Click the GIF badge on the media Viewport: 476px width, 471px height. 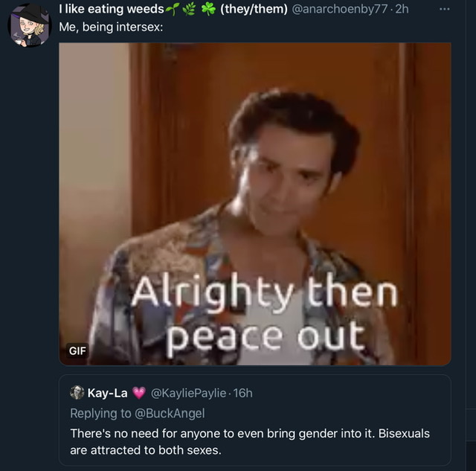[x=77, y=350]
